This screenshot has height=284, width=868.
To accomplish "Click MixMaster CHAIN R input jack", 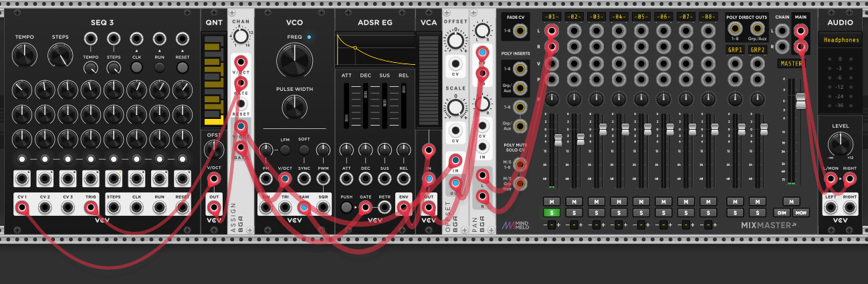I will tap(784, 47).
